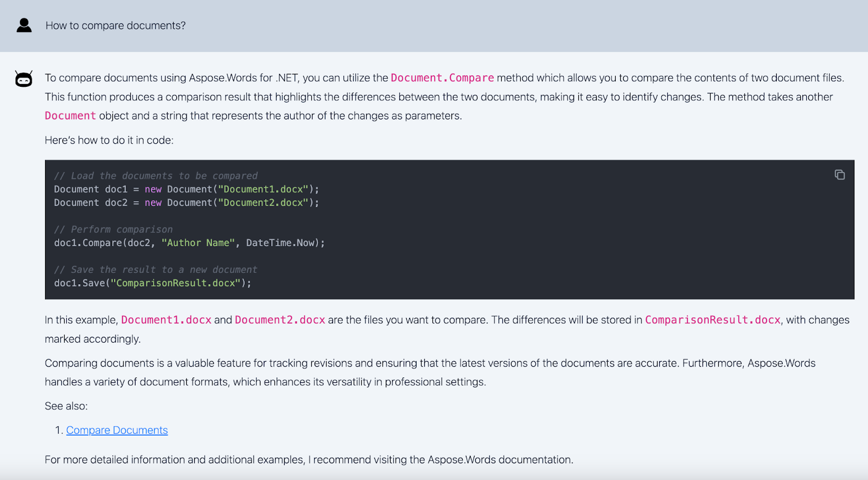Screen dimensions: 868x480
Task: Click the 'Save the result to a new document' comment
Action: click(155, 270)
